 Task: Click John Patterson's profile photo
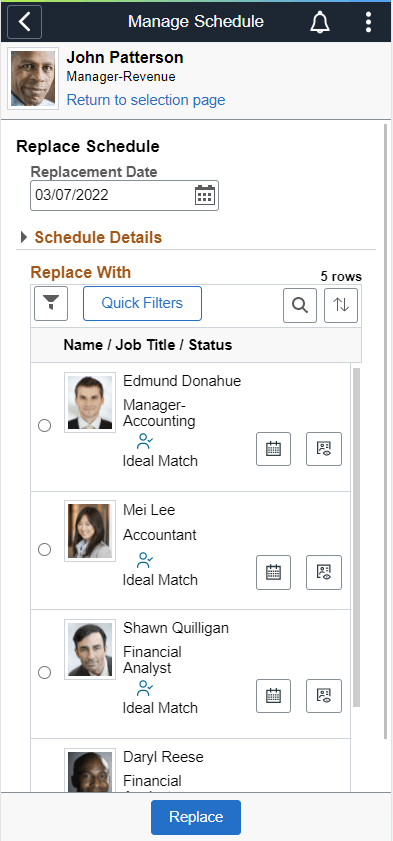[33, 79]
